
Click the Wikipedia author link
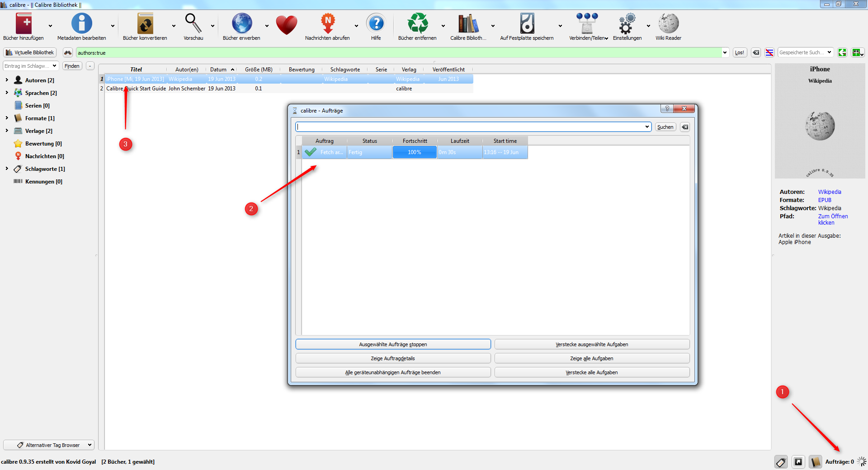[829, 192]
